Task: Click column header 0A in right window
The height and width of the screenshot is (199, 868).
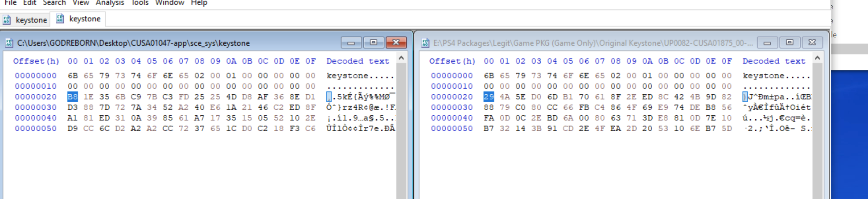Action: 647,61
